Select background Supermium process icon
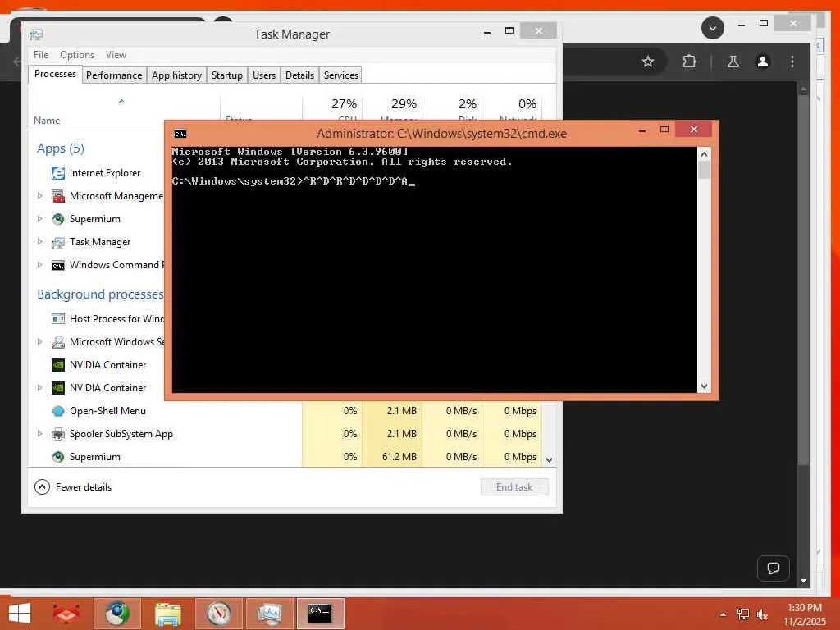The image size is (840, 630). pos(58,457)
